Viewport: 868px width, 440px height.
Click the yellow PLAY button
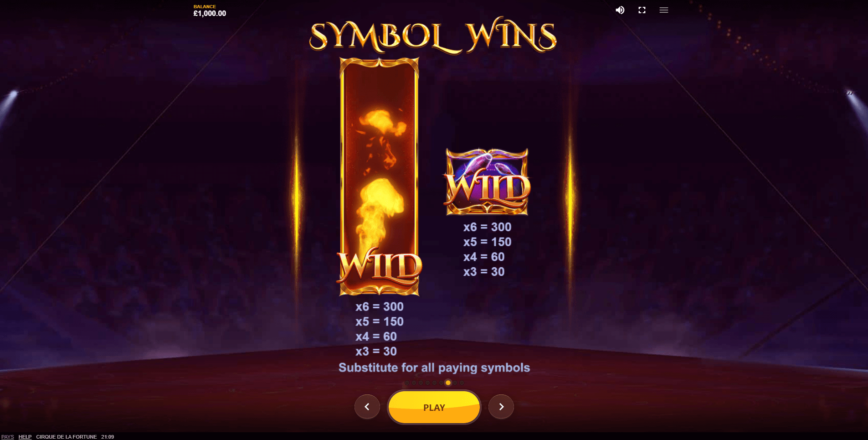pos(434,407)
